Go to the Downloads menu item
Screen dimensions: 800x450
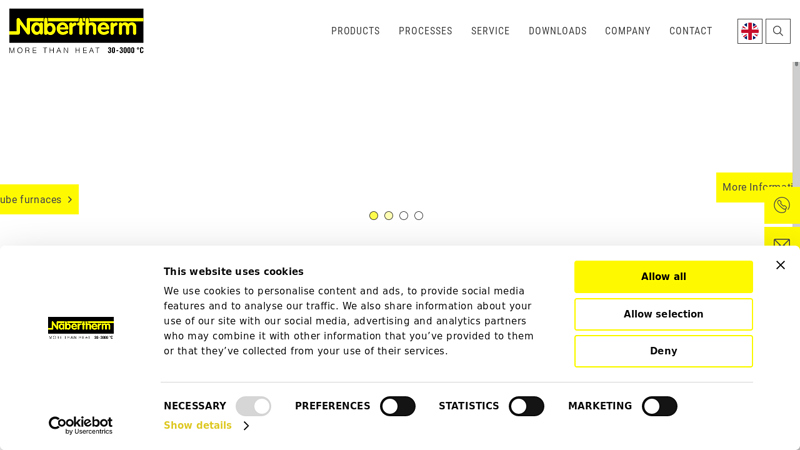pyautogui.click(x=557, y=31)
